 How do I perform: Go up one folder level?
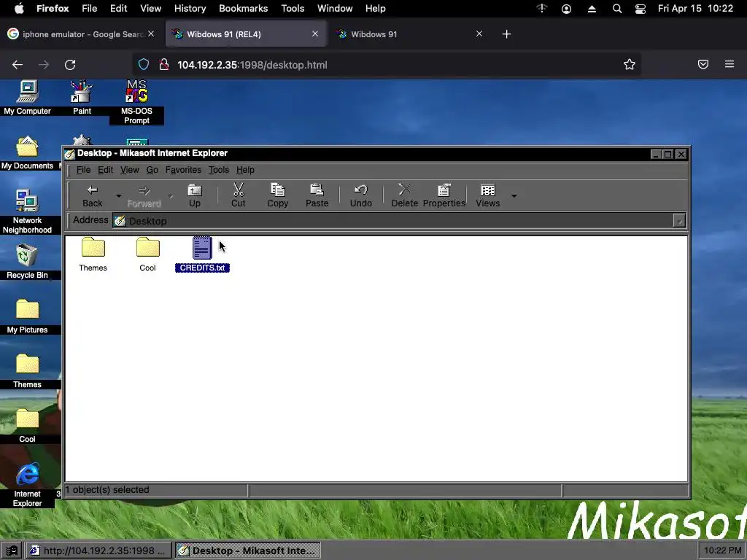pos(194,195)
